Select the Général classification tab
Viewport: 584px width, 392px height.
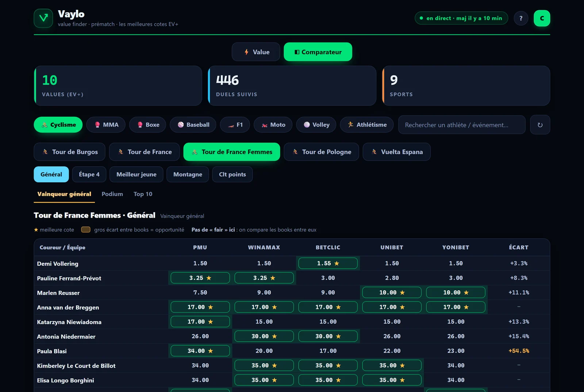51,174
